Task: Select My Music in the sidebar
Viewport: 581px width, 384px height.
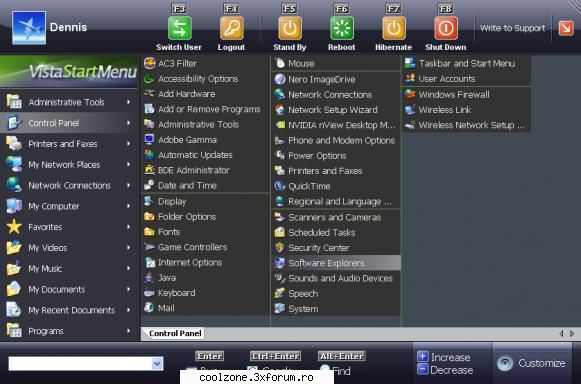Action: [x=69, y=268]
